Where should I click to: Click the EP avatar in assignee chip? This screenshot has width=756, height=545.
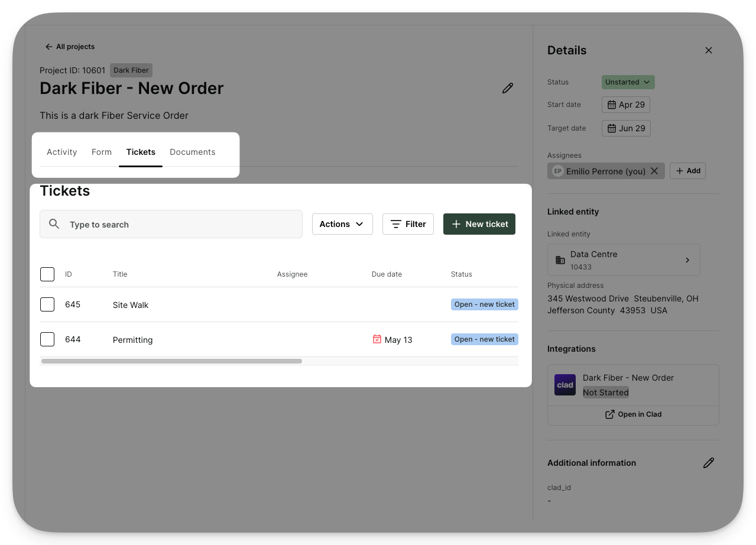pos(557,171)
